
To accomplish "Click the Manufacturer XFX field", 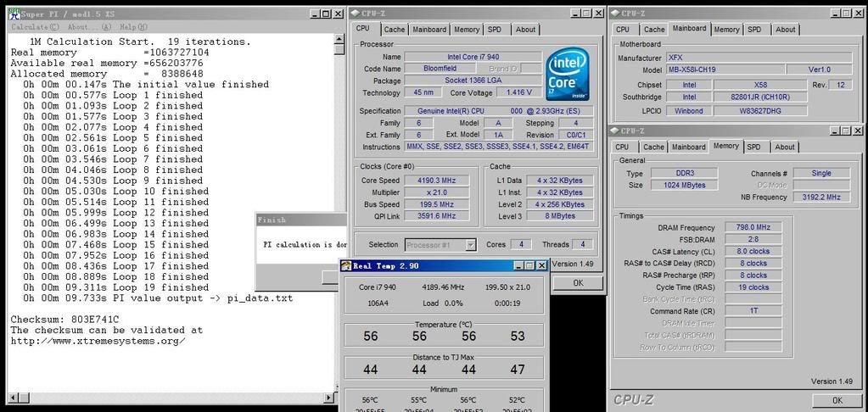I will pyautogui.click(x=759, y=58).
